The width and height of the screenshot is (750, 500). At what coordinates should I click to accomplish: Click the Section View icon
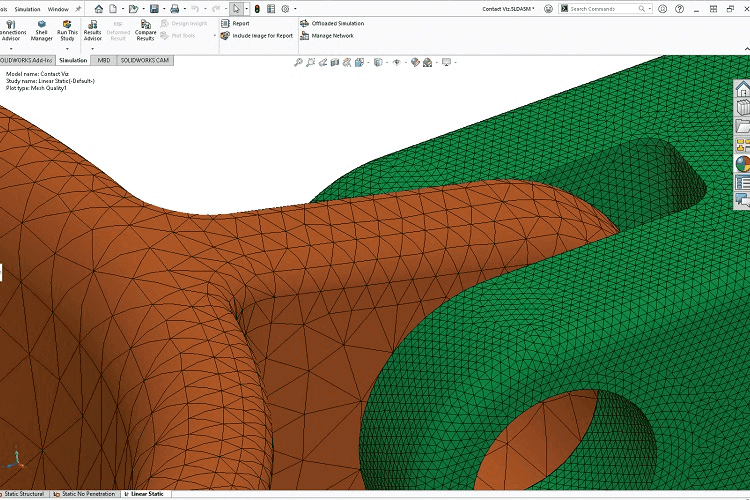point(335,62)
